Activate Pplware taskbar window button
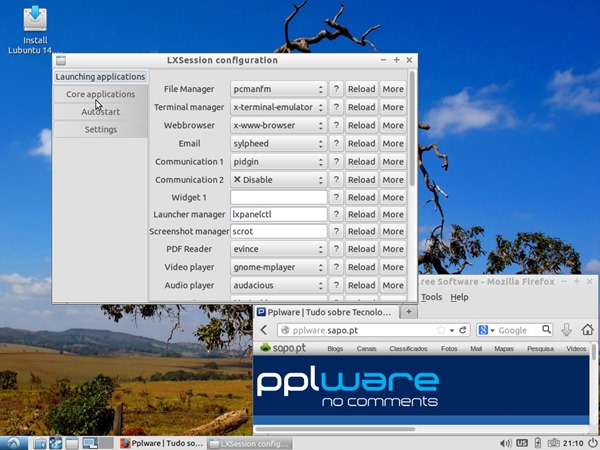600x450 pixels. tap(161, 443)
